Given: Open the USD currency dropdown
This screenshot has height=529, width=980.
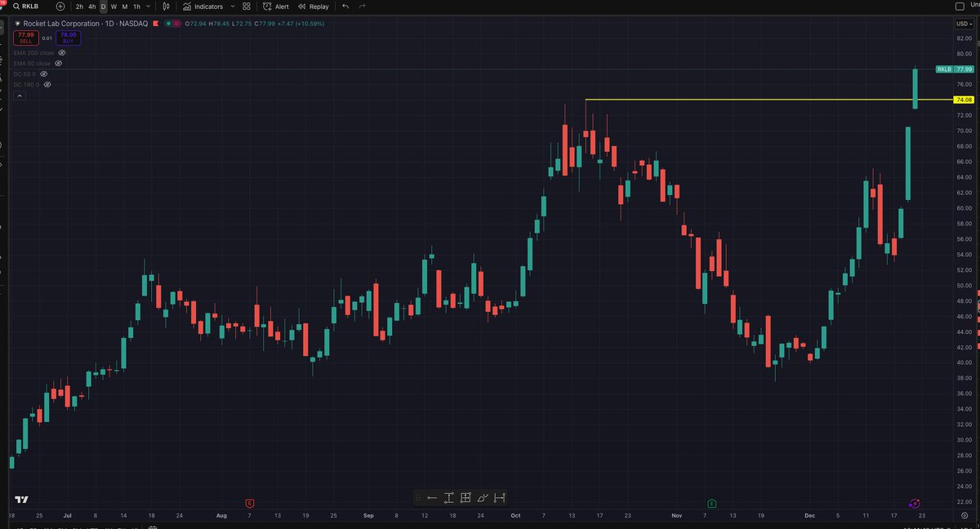Looking at the screenshot, I should click(964, 24).
